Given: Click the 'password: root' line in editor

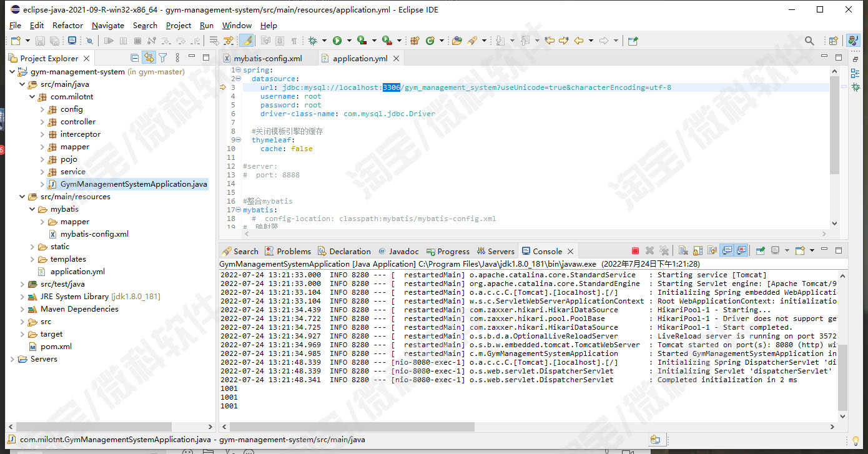Looking at the screenshot, I should point(291,105).
